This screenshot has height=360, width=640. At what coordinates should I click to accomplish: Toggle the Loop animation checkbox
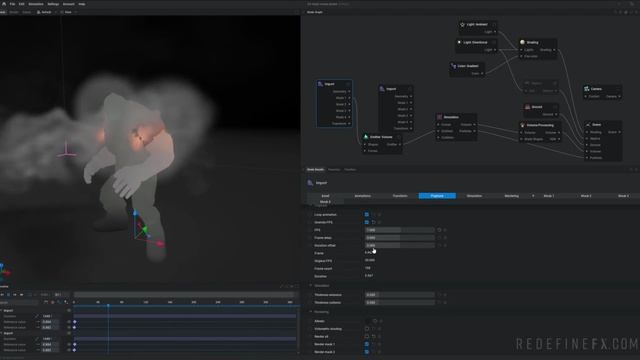[x=367, y=215]
